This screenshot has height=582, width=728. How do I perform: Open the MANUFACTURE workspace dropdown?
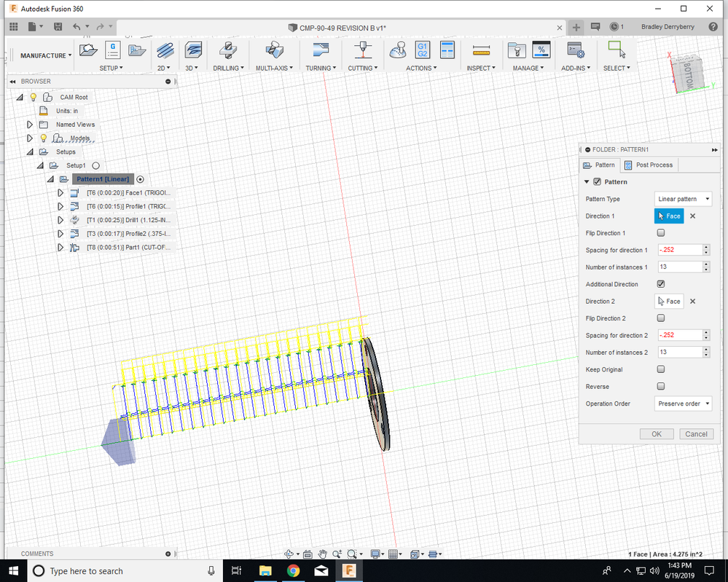45,55
